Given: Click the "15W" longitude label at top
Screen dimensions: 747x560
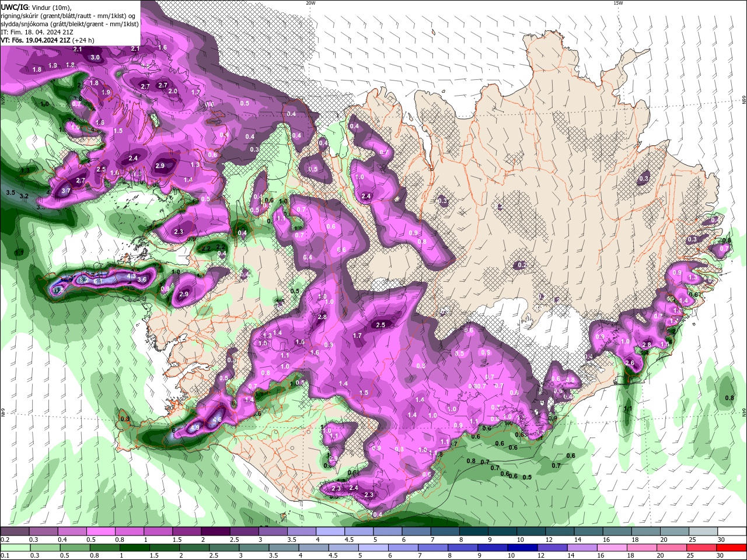Looking at the screenshot, I should coord(618,2).
